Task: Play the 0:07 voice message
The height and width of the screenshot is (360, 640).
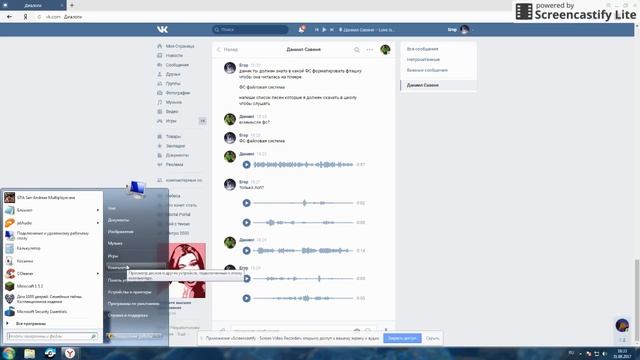Action: [247, 164]
